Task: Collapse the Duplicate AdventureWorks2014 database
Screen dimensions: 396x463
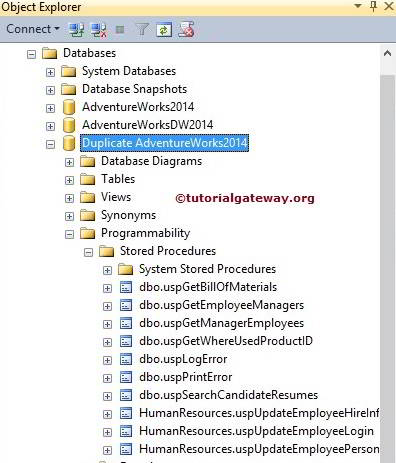Action: [x=50, y=144]
